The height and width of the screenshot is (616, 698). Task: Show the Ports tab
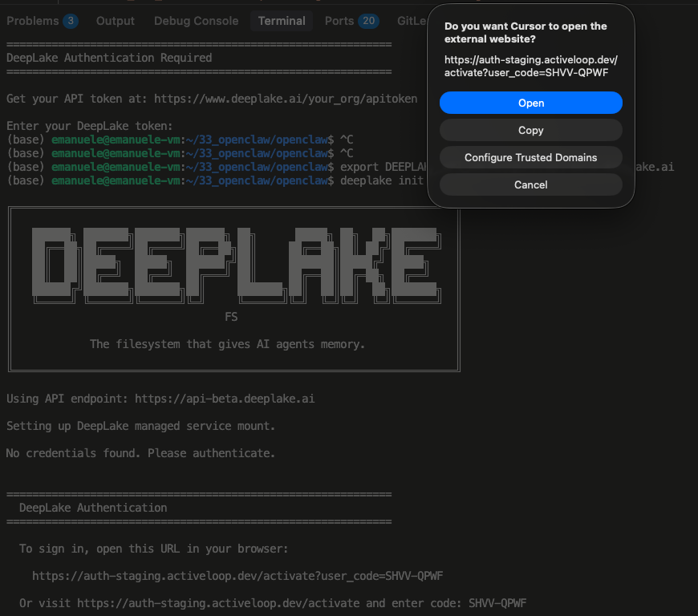(339, 21)
